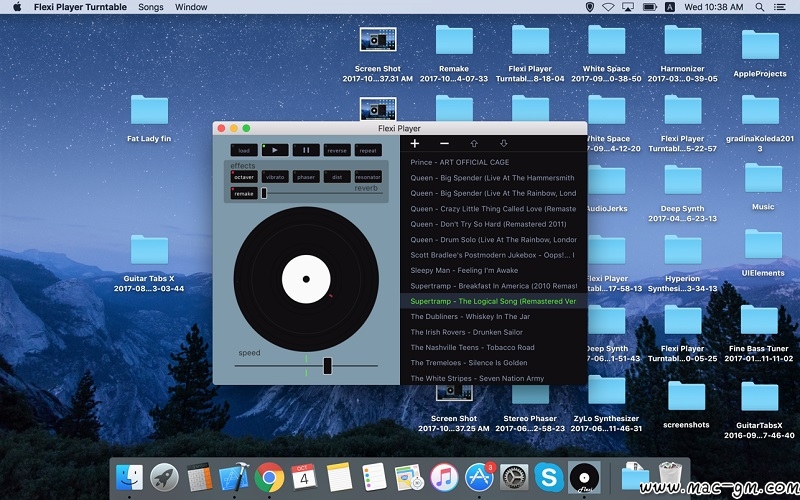
Task: Click the speed slider handle
Action: click(327, 366)
